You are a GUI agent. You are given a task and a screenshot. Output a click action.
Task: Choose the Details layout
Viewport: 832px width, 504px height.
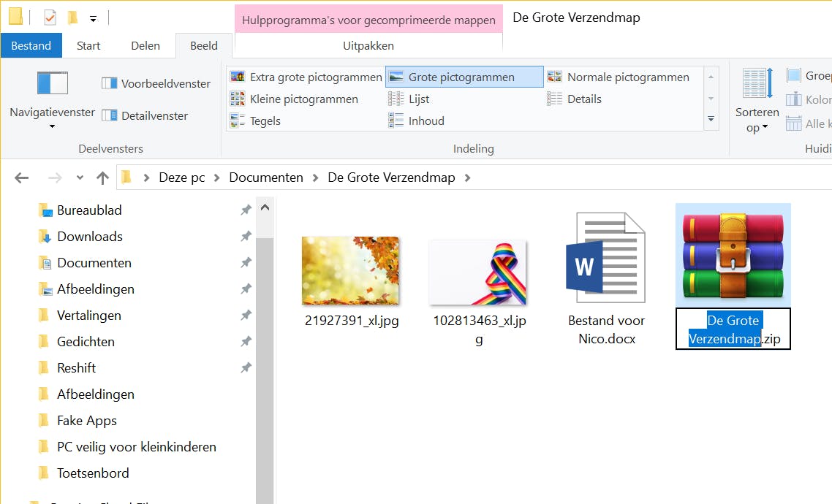tap(574, 99)
